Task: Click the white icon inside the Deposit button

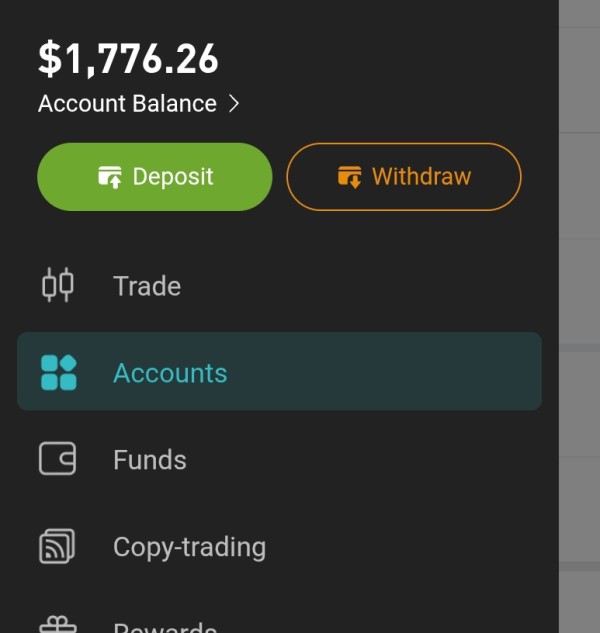Action: [x=110, y=177]
